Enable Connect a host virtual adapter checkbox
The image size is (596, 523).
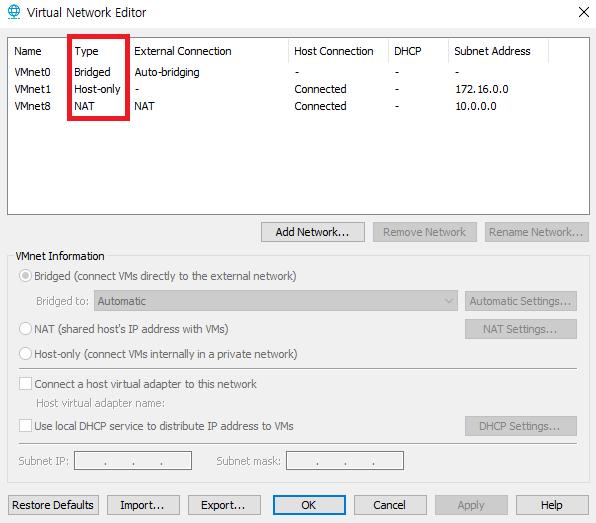coord(25,384)
